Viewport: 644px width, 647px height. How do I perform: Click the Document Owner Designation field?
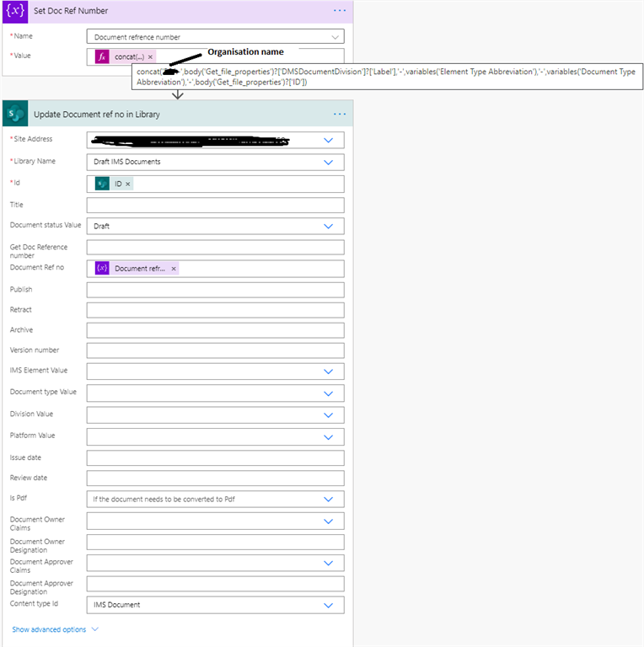click(x=216, y=543)
